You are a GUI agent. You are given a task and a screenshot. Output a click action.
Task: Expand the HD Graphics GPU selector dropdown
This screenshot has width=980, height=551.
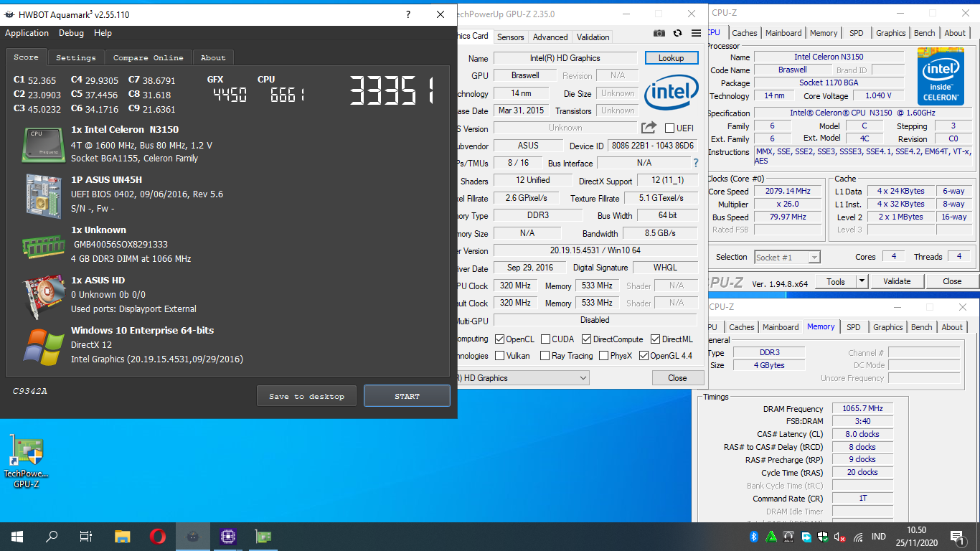[x=583, y=378]
